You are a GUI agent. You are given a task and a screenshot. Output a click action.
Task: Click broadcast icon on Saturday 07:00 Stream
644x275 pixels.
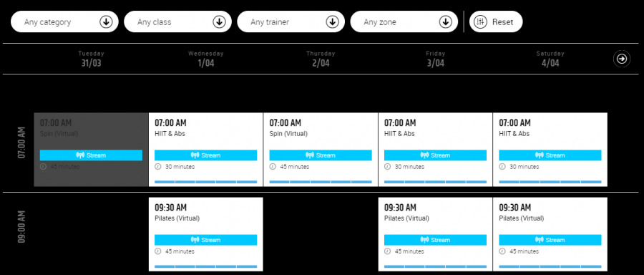pos(540,155)
